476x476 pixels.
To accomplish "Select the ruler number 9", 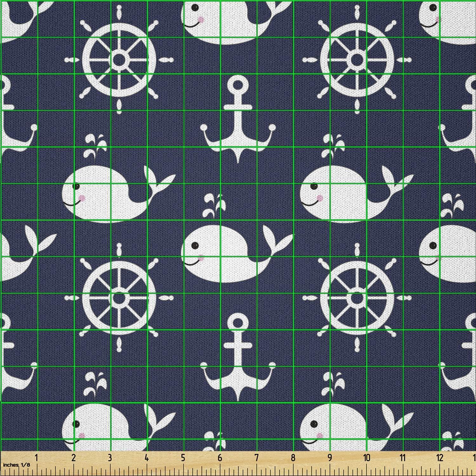I will [x=330, y=458].
